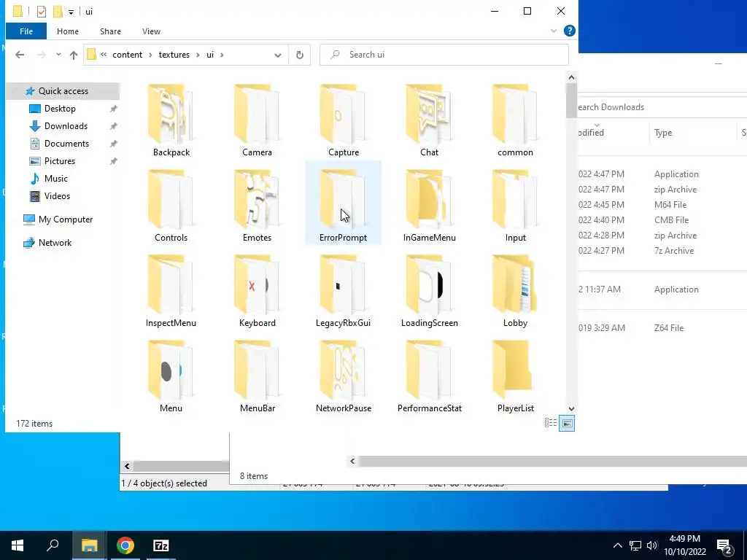
Task: Select the Emotes folder
Action: (x=257, y=206)
